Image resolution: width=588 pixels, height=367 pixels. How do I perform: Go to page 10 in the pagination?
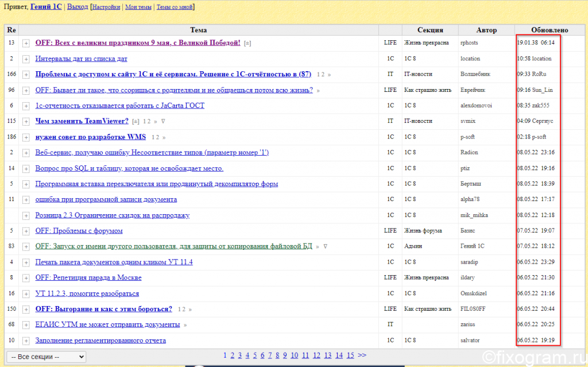(295, 355)
